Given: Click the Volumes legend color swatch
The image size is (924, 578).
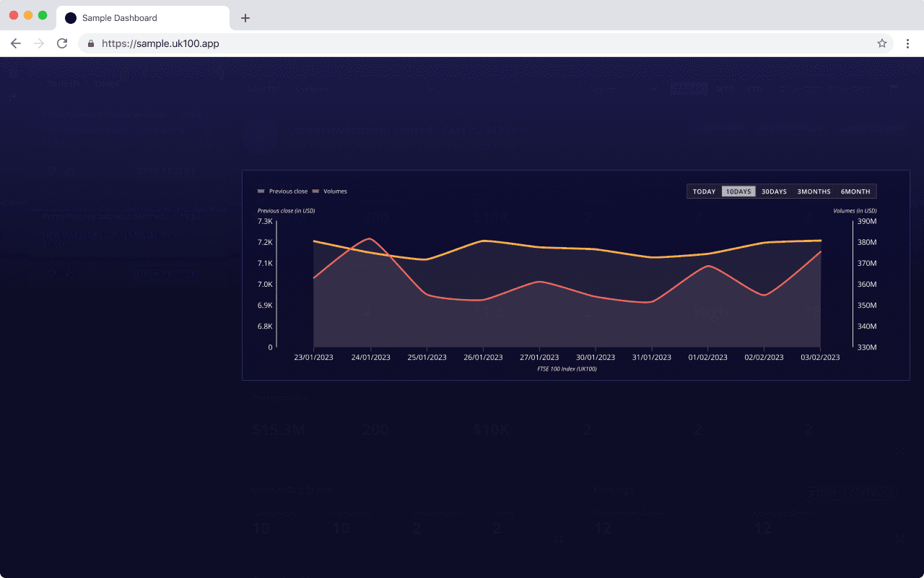Looking at the screenshot, I should point(316,191).
